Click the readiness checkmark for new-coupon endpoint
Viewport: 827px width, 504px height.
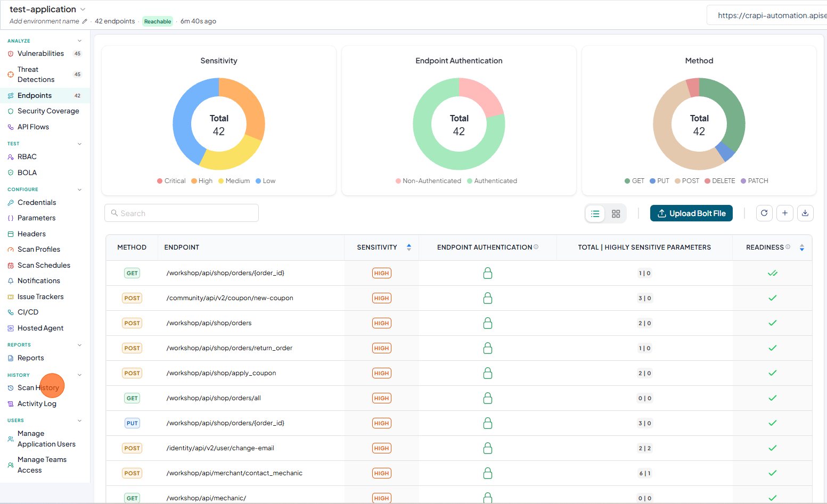pyautogui.click(x=772, y=298)
